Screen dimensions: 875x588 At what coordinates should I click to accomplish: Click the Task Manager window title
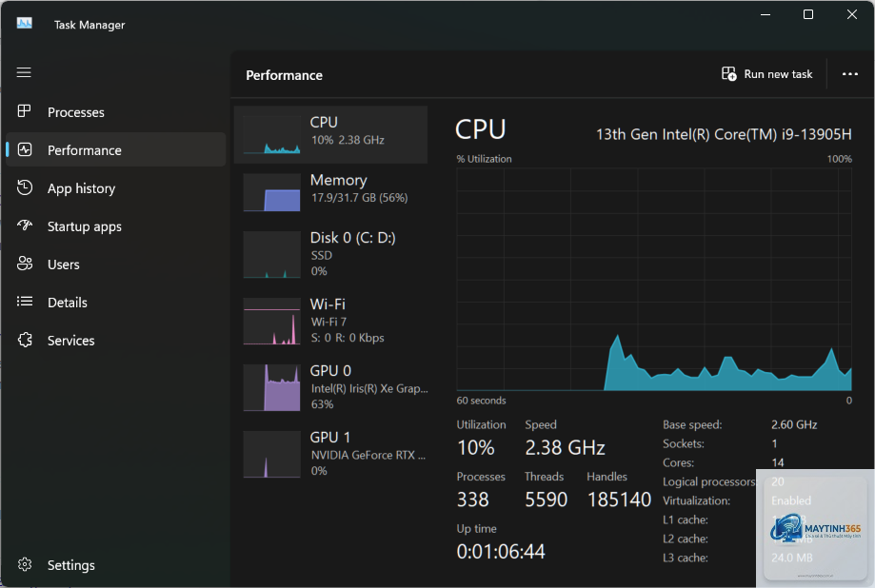89,25
